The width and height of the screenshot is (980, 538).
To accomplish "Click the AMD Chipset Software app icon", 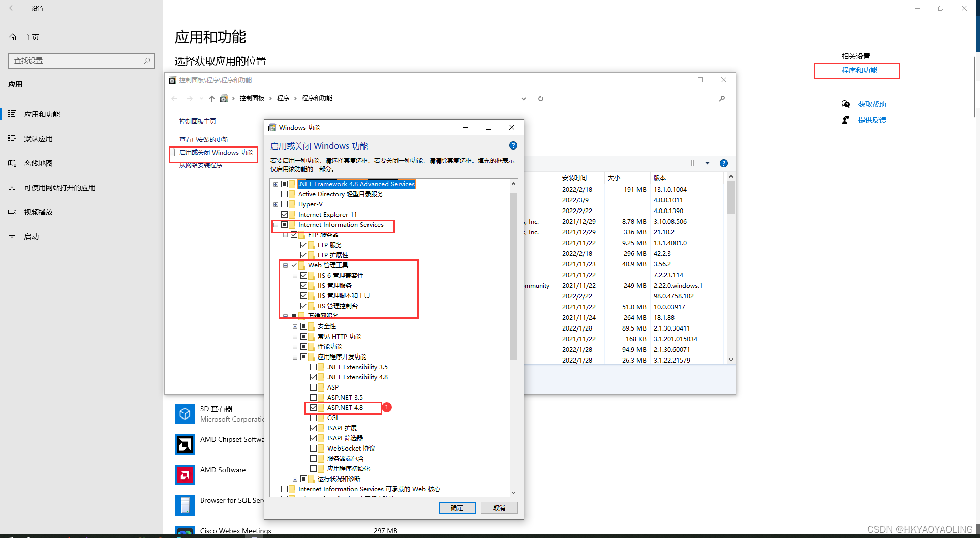I will pyautogui.click(x=185, y=444).
